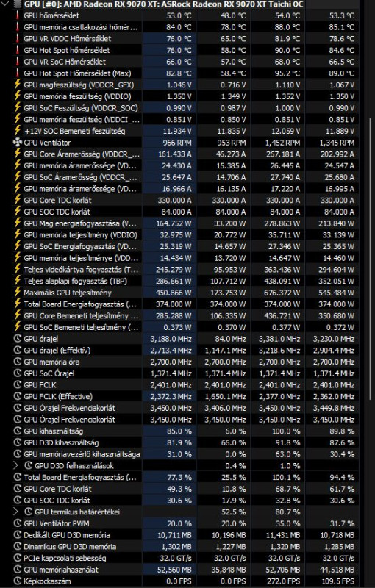Click gauge icon of GPU Ventilátor PWM

pos(17,523)
